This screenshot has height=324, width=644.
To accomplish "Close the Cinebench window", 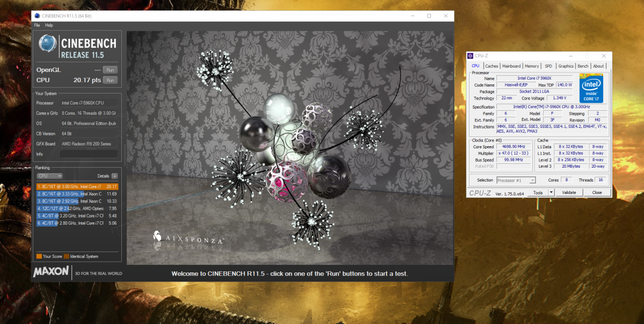I will (445, 16).
